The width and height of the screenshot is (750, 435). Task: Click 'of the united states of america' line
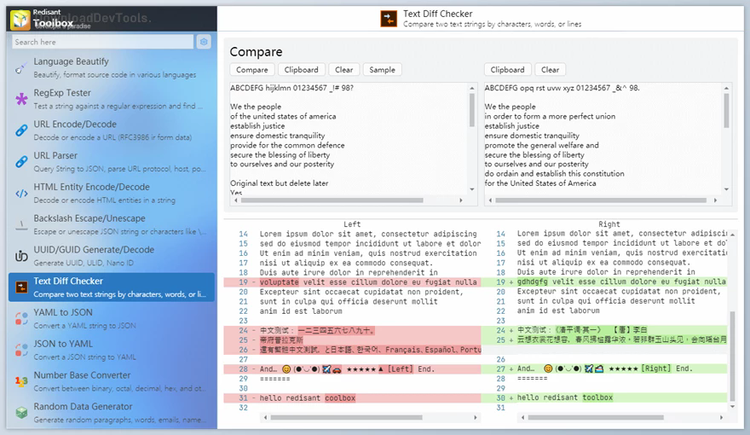pyautogui.click(x=283, y=116)
